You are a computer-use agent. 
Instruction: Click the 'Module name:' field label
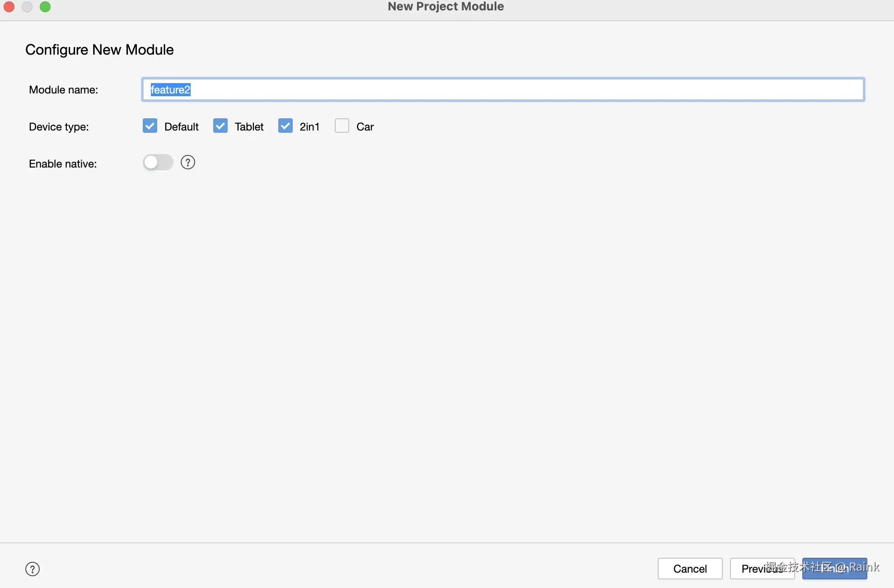tap(63, 90)
